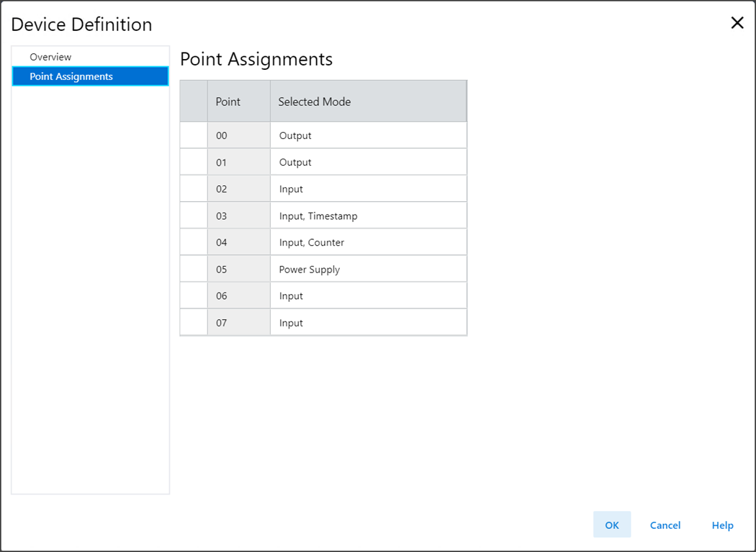Screen dimensions: 756x552
Task: Click the blank row selector beside point 04
Action: coord(194,242)
